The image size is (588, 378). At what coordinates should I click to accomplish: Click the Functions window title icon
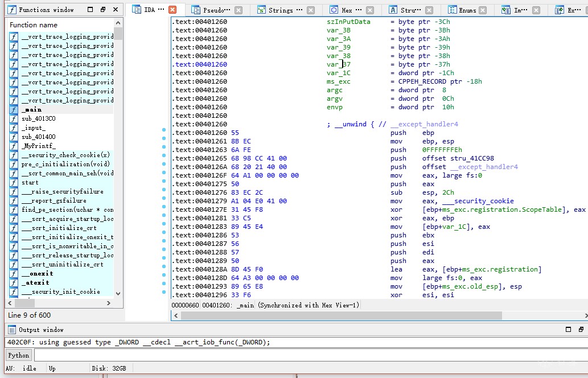point(12,10)
